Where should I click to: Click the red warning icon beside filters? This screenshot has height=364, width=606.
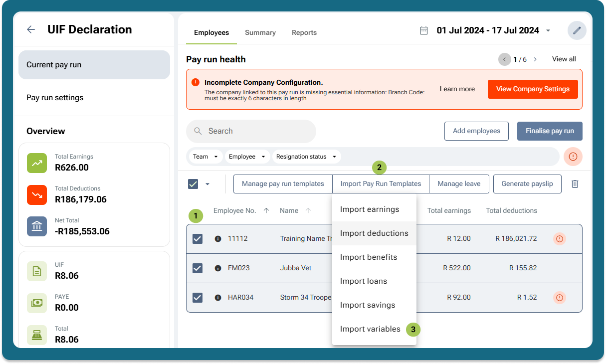click(573, 157)
